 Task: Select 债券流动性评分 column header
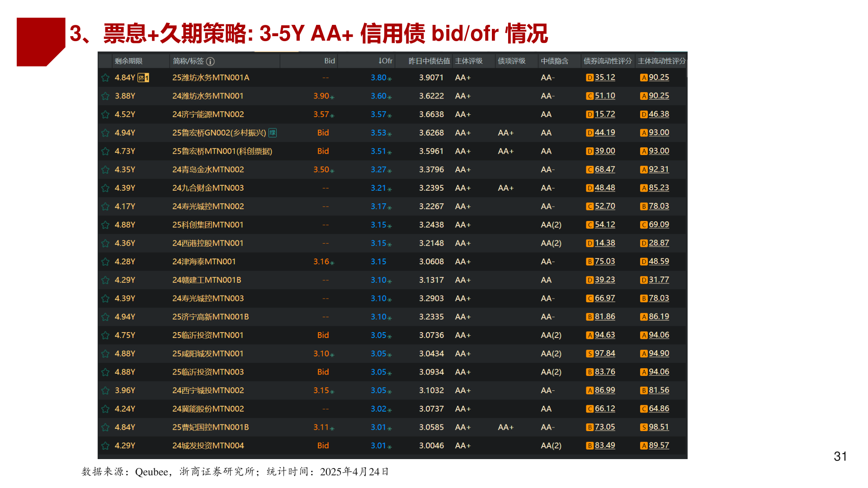(x=607, y=61)
